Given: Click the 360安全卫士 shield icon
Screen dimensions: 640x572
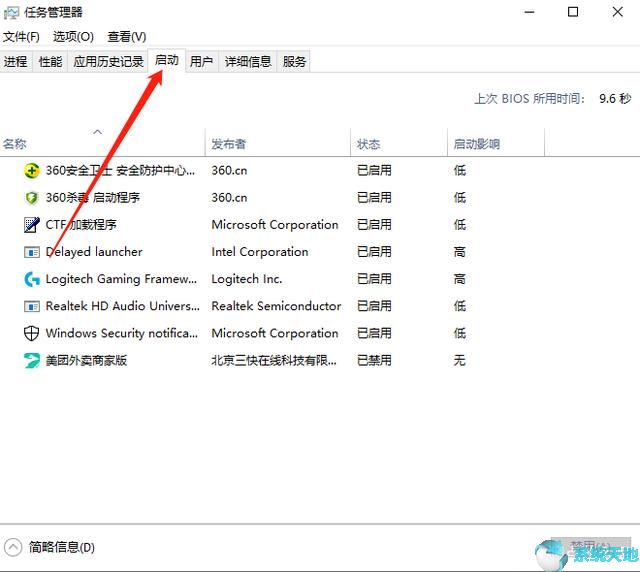Looking at the screenshot, I should [32, 171].
